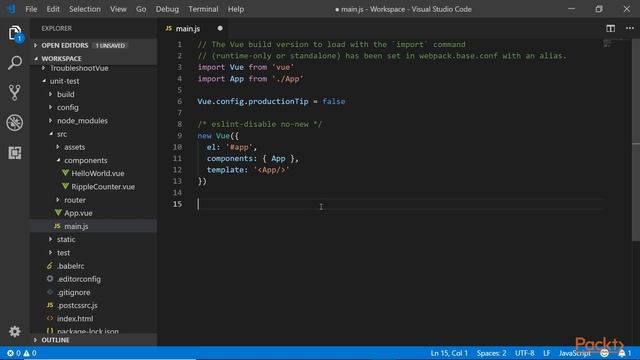Expand the Outline section
The width and height of the screenshot is (640, 360).
pyautogui.click(x=36, y=340)
